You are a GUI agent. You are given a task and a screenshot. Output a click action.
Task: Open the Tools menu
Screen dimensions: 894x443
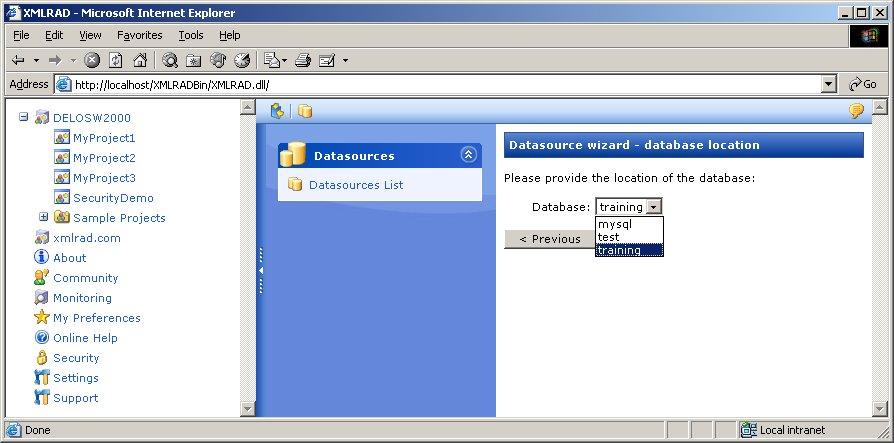pyautogui.click(x=190, y=35)
